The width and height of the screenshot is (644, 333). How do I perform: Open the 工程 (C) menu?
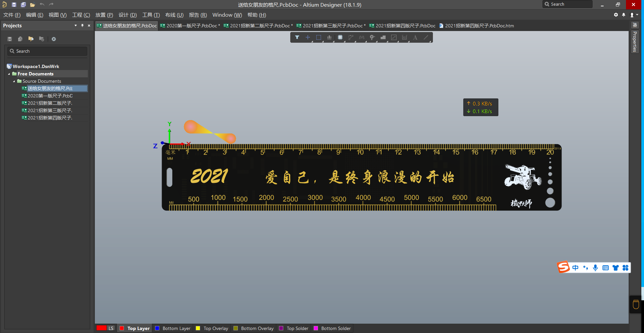pos(81,15)
